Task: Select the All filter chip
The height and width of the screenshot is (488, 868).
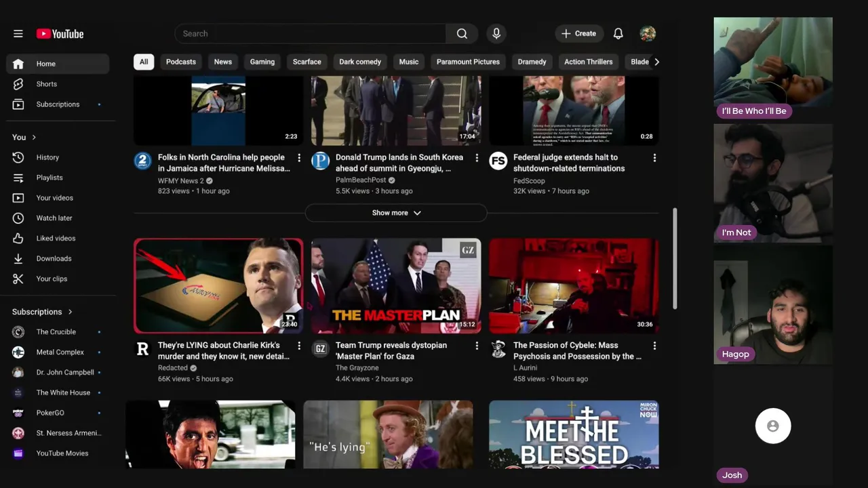Action: tap(144, 62)
